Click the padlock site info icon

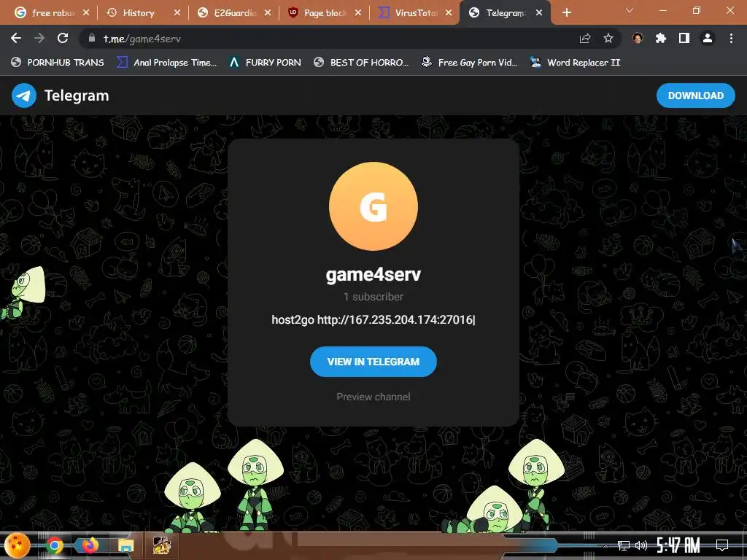click(91, 39)
